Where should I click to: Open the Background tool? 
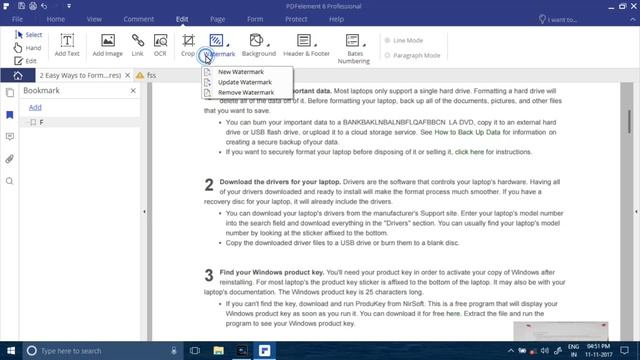258,45
